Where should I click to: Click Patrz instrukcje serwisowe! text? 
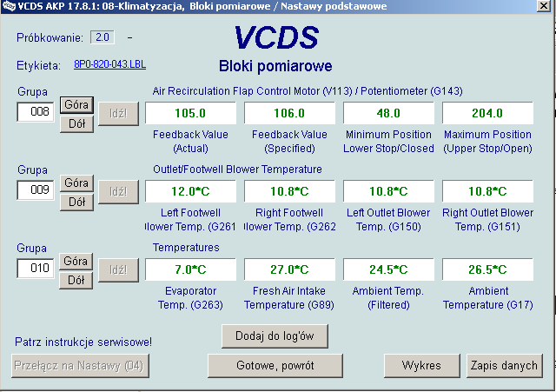83,342
